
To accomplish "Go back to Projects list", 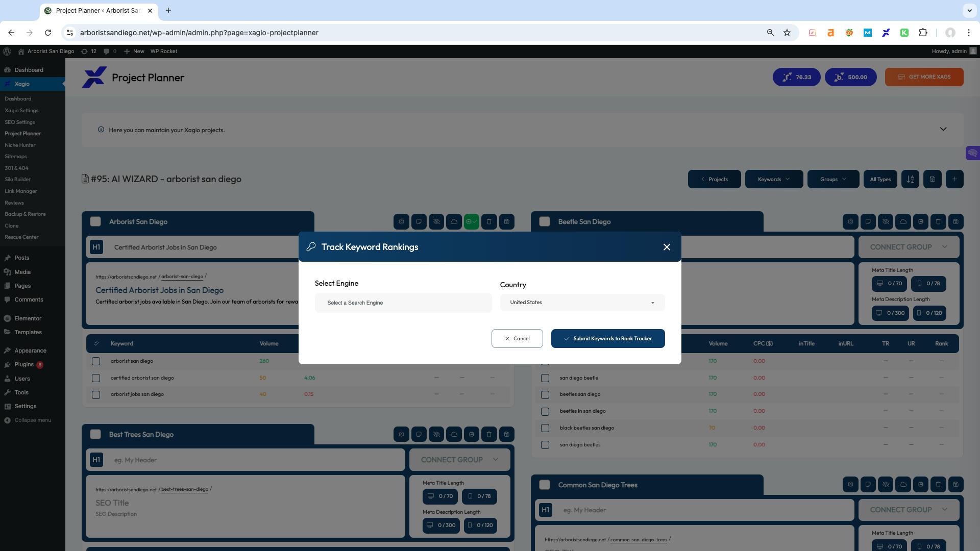I will (x=714, y=179).
